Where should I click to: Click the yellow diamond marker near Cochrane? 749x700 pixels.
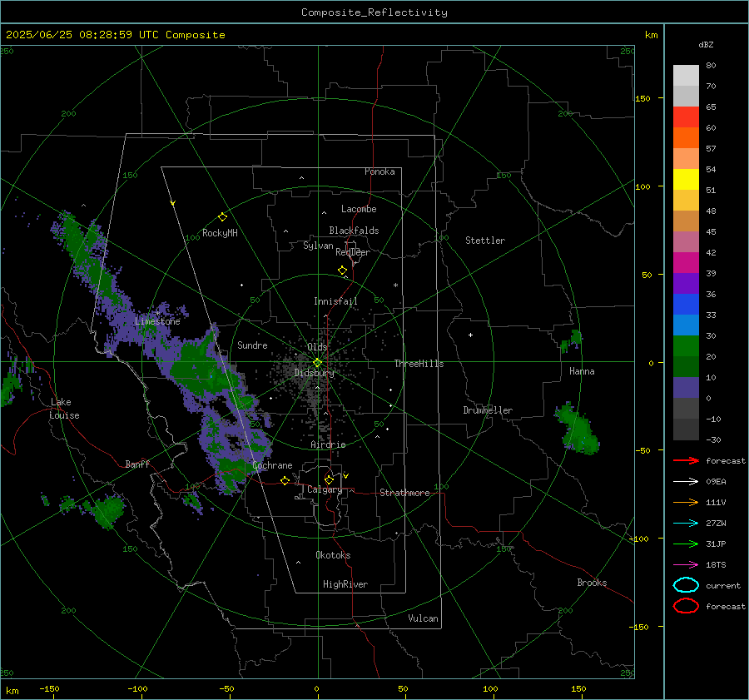285,480
